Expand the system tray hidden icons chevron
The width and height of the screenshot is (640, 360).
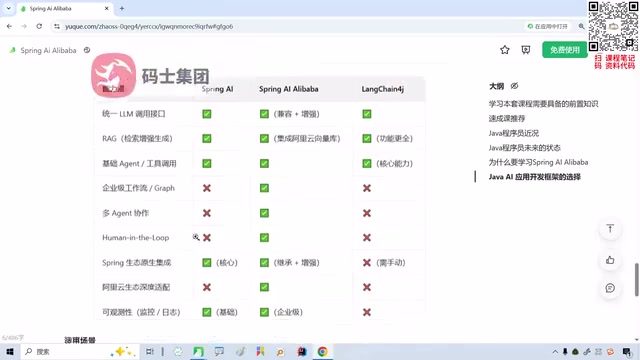coord(555,351)
